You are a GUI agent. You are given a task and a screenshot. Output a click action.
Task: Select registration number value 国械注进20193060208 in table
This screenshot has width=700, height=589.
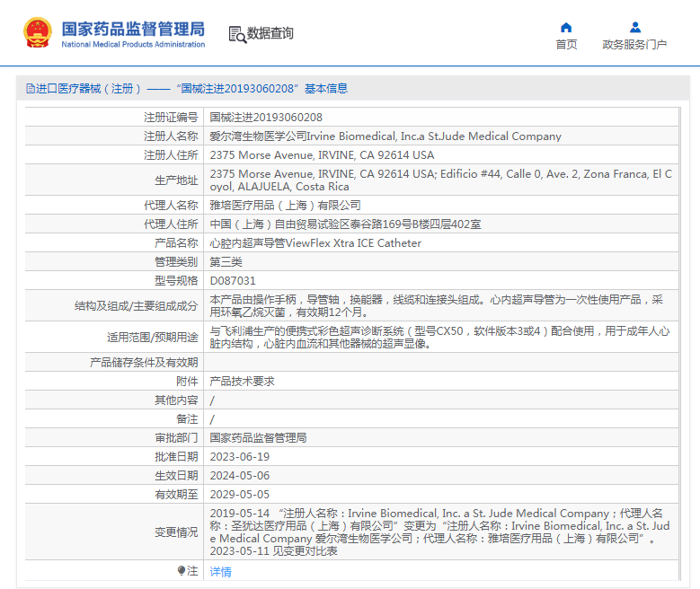click(266, 118)
